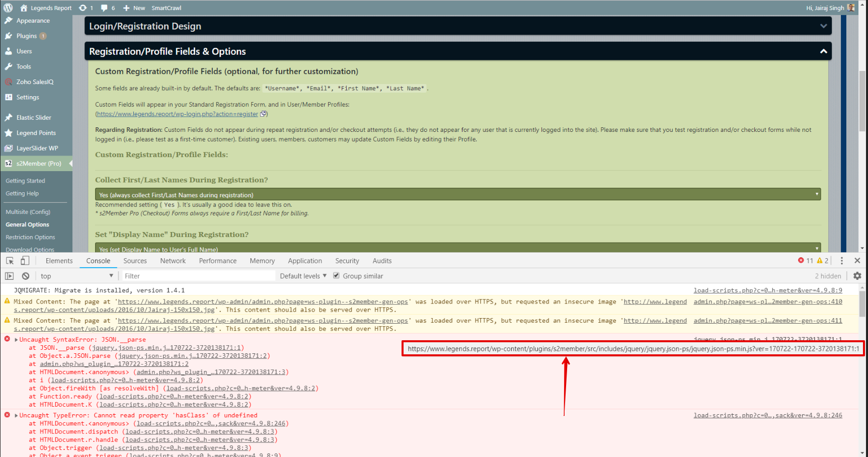Expand the Uncaught TypeError stack trace
This screenshot has height=457, width=868.
[17, 416]
